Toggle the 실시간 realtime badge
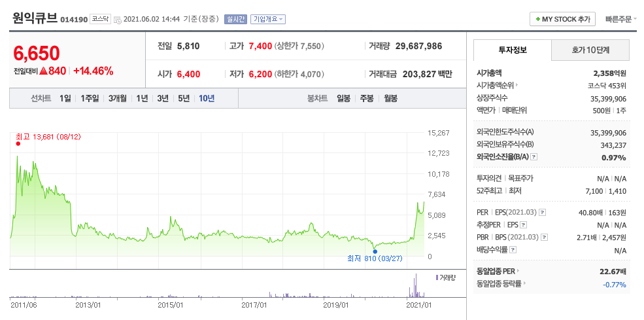This screenshot has width=644, height=320. pos(235,20)
